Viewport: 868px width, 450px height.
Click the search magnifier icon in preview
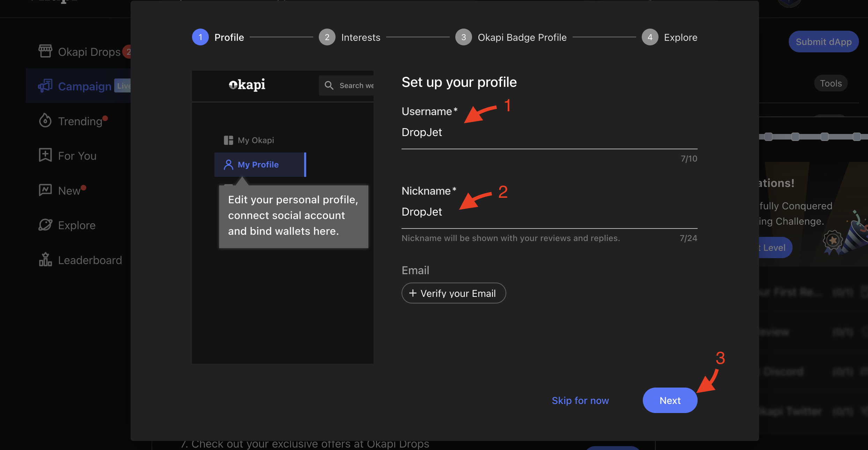(329, 85)
